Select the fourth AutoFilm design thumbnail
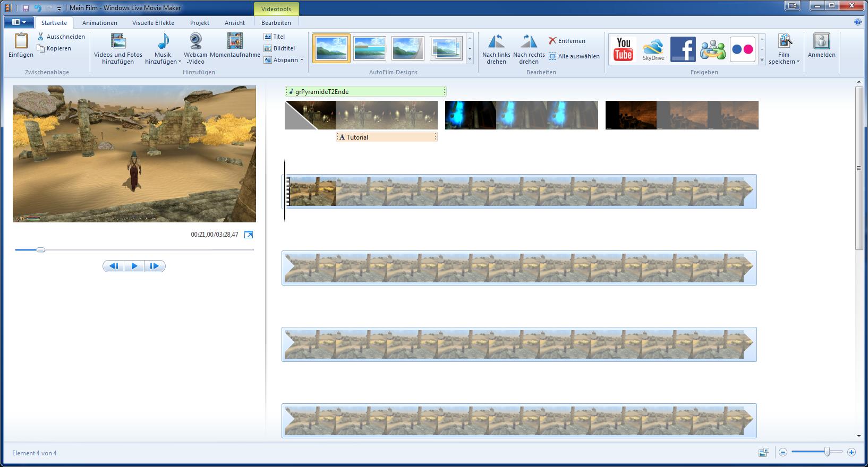The width and height of the screenshot is (868, 467). point(446,48)
